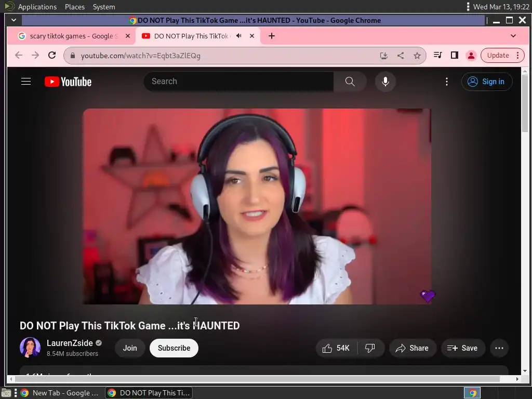The width and height of the screenshot is (532, 399).
Task: Focus the YouTube Search field
Action: point(239,82)
